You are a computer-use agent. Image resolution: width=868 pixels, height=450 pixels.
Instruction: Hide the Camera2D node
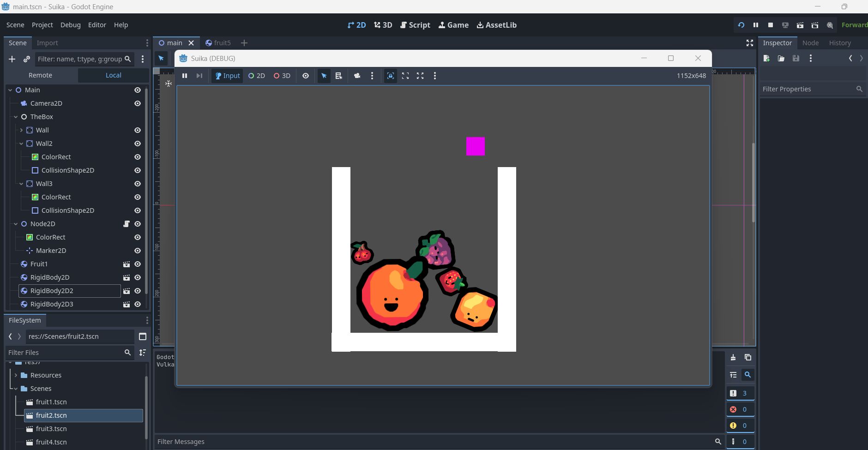[138, 103]
